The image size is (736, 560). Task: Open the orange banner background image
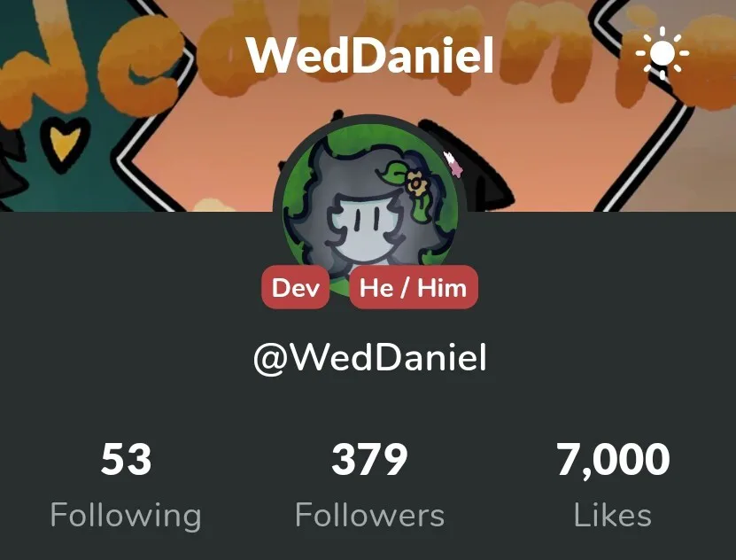click(x=368, y=105)
